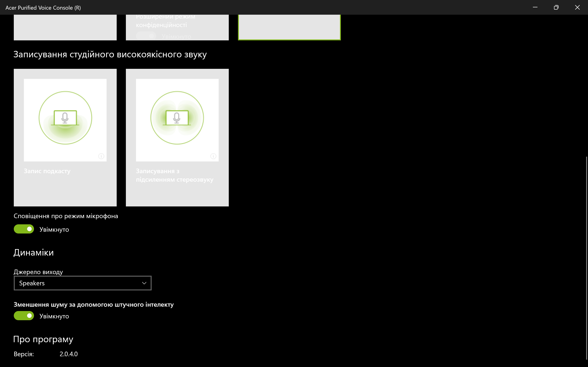Turn off AI noise reduction for speakers
588x367 pixels.
click(24, 316)
